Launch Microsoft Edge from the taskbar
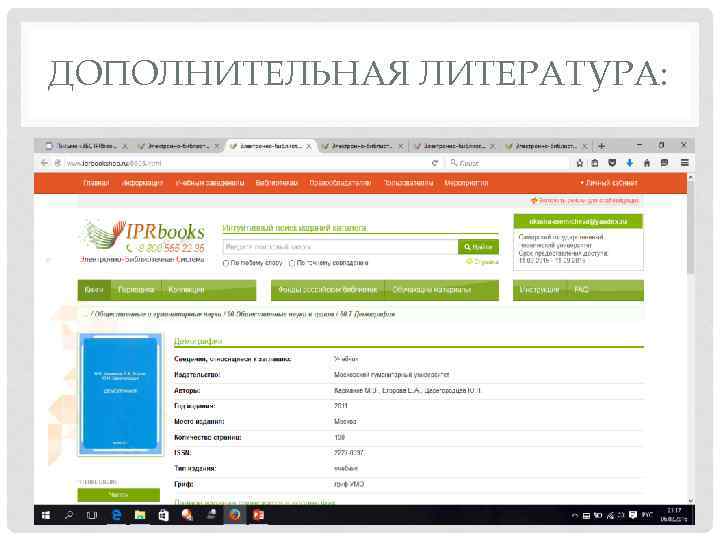720x540 pixels. [117, 515]
